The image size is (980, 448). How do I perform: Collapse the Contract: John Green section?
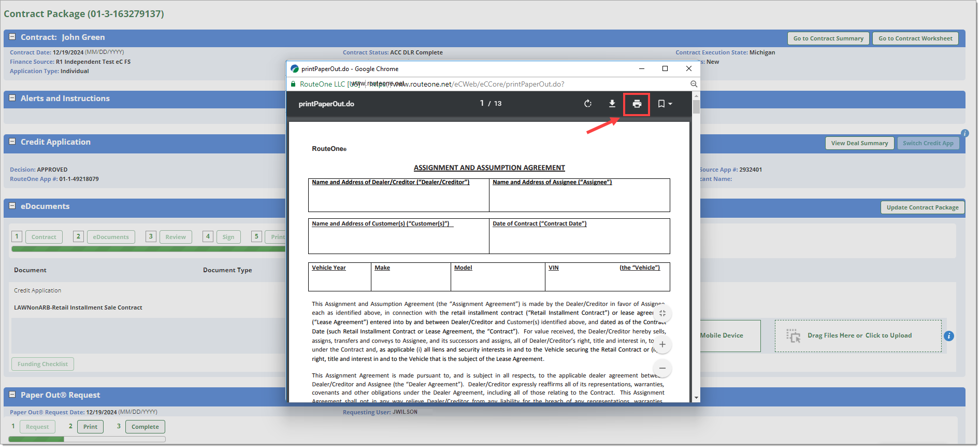point(12,37)
